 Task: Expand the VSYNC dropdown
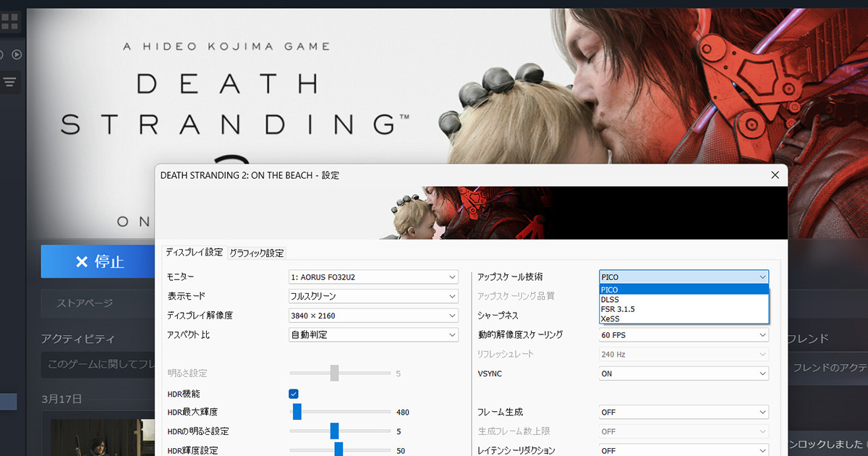[x=684, y=373]
